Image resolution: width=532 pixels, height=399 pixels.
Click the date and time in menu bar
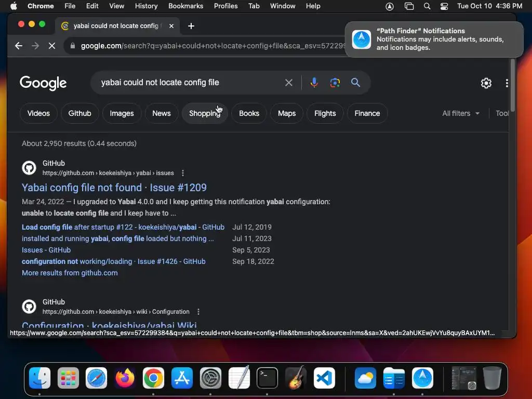point(489,6)
